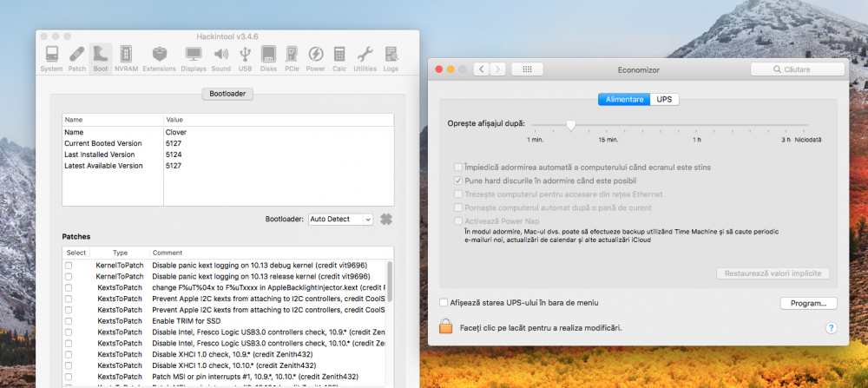Toggle Activează Power Nap checkbox
This screenshot has height=388, width=868.
coord(457,221)
